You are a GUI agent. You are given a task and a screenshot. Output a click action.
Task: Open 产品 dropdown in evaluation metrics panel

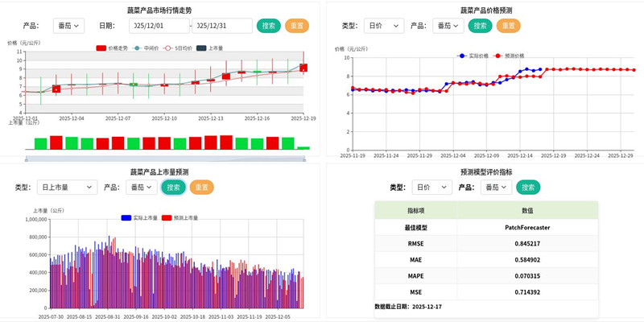click(x=496, y=188)
